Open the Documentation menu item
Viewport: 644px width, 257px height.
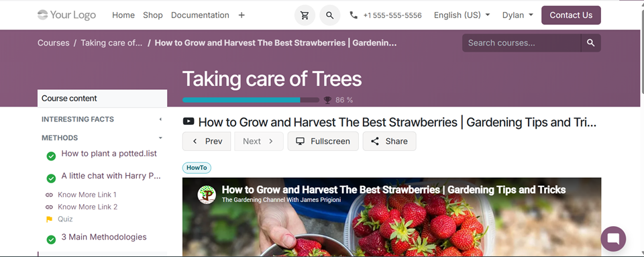coord(200,15)
